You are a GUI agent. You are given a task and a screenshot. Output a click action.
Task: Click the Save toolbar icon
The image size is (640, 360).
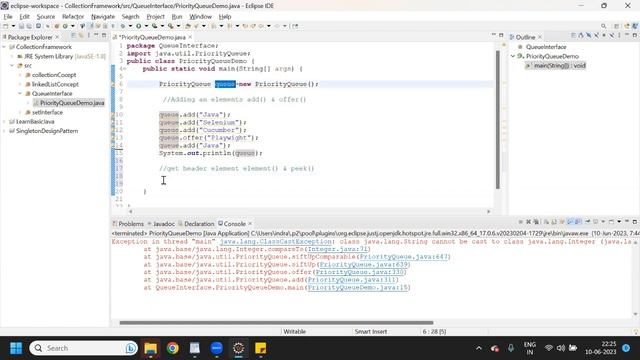click(22, 26)
